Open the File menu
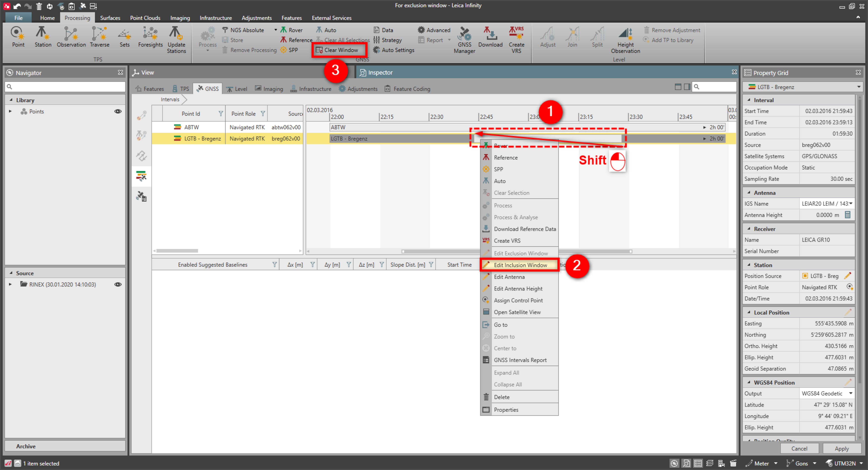 [19, 18]
